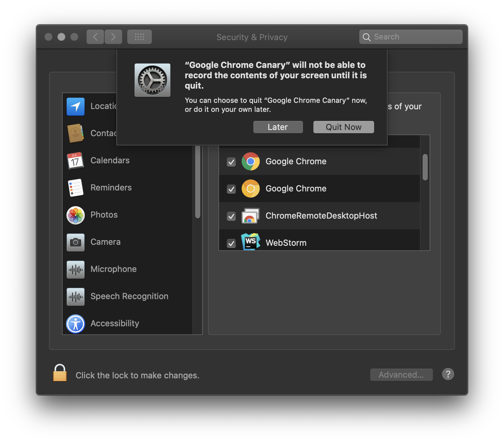Go back with the left chevron button
This screenshot has height=443, width=504.
[95, 37]
